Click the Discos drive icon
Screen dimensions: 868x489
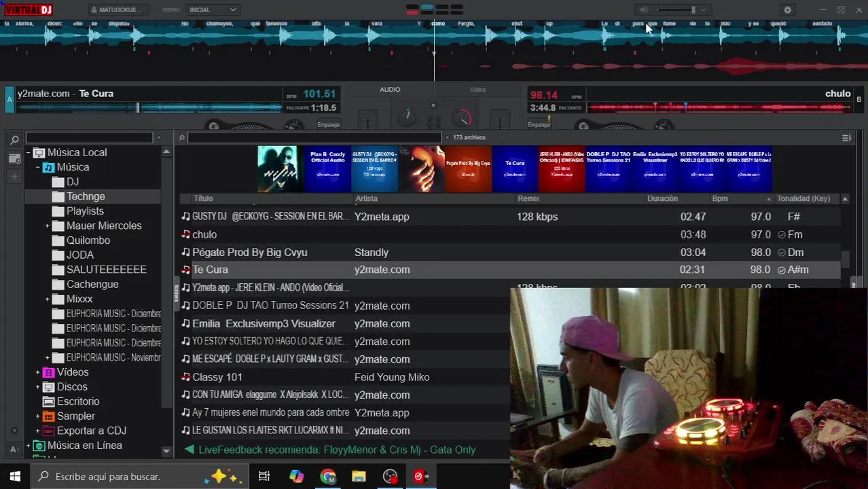tap(48, 387)
